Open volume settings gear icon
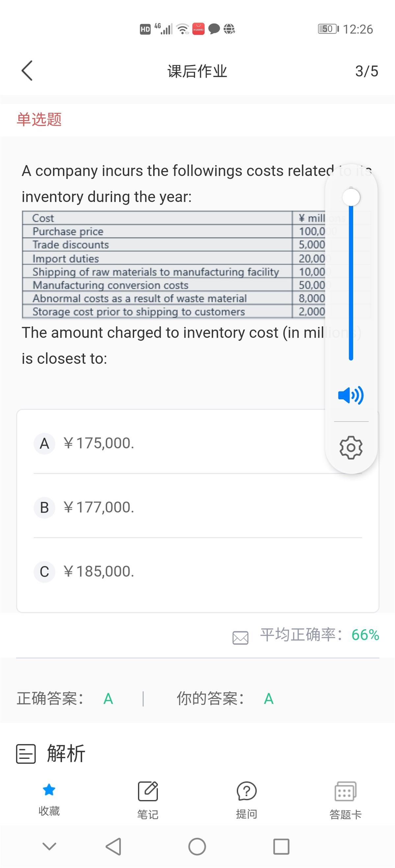Image resolution: width=395 pixels, height=868 pixels. click(351, 447)
